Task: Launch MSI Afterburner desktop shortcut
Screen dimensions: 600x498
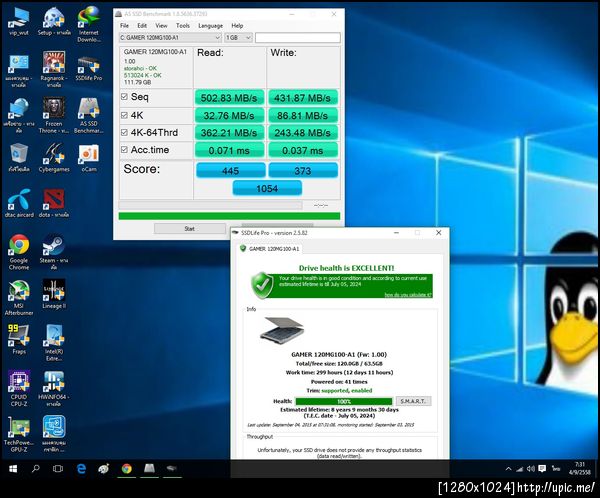Action: (x=19, y=298)
